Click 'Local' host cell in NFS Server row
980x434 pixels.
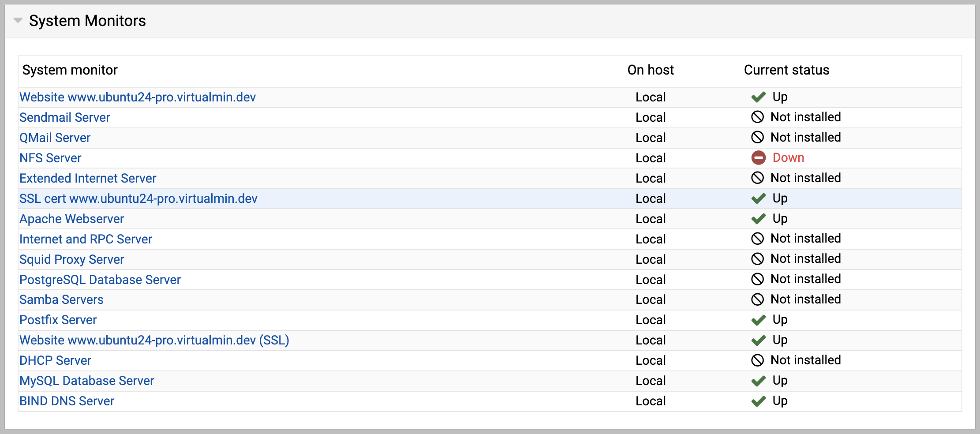(x=651, y=158)
